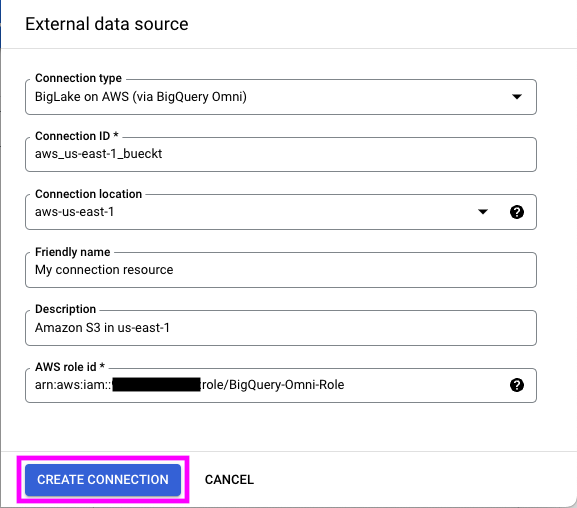This screenshot has height=508, width=577.
Task: Click the aws-us-east-1 location value
Action: (74, 212)
